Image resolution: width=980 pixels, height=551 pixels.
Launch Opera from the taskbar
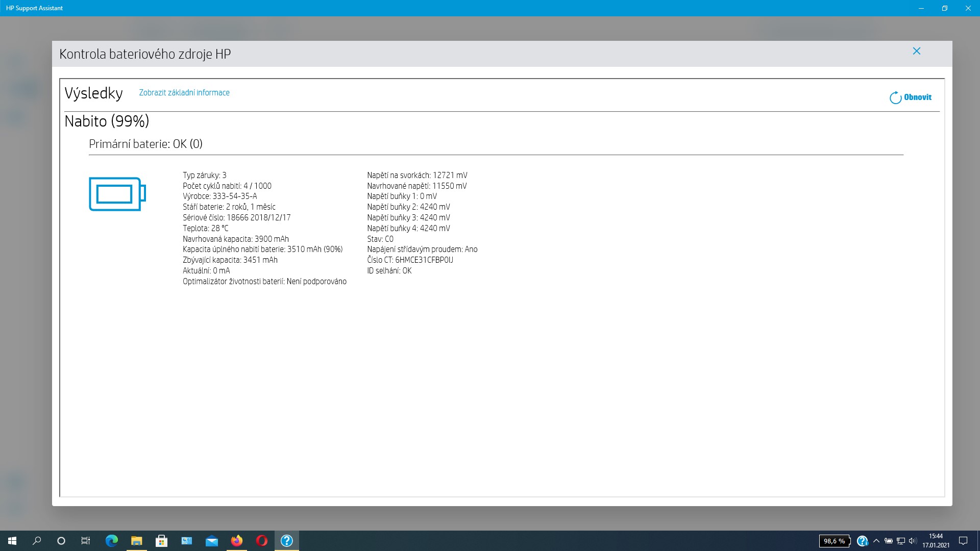pyautogui.click(x=261, y=541)
